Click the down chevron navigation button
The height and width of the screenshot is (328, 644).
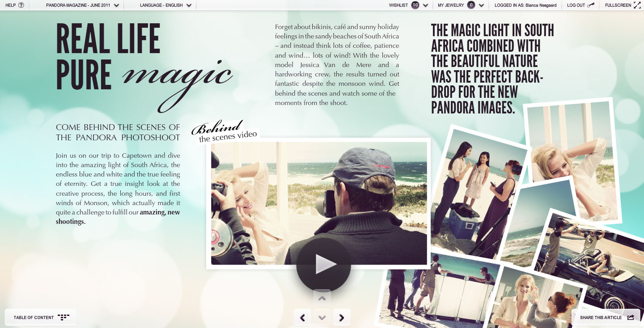[322, 318]
